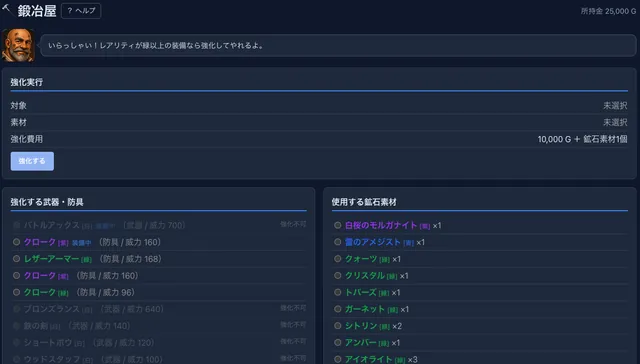Choose アンバー ore material
Image resolution: width=640 pixels, height=364 pixels.
point(338,342)
